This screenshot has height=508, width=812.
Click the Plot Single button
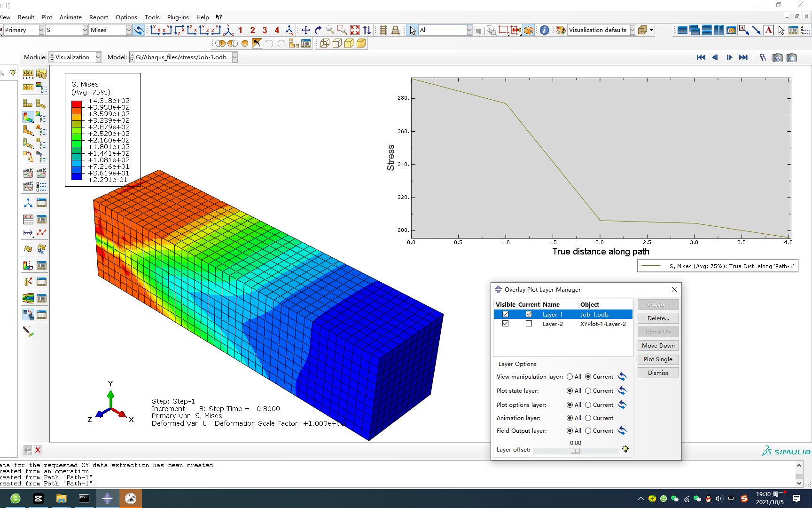[658, 359]
